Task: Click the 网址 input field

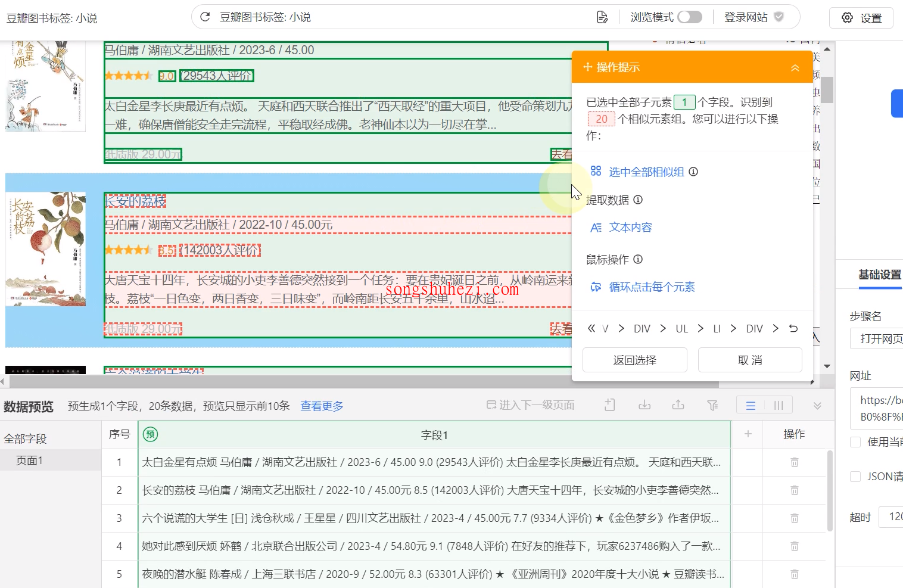Action: click(x=876, y=408)
